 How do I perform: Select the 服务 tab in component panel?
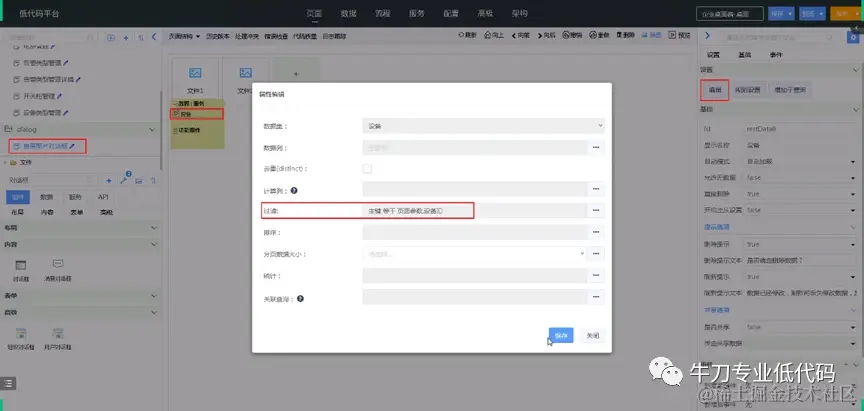pos(75,197)
